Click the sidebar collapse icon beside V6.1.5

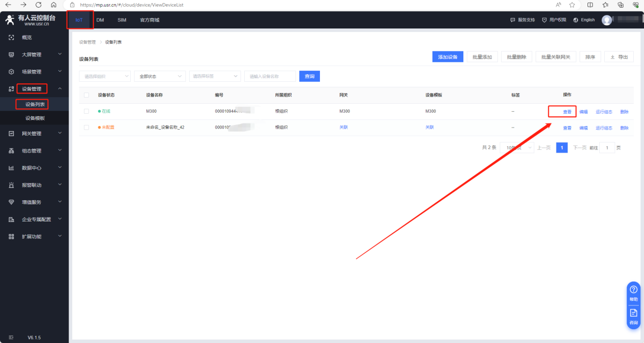pos(11,337)
